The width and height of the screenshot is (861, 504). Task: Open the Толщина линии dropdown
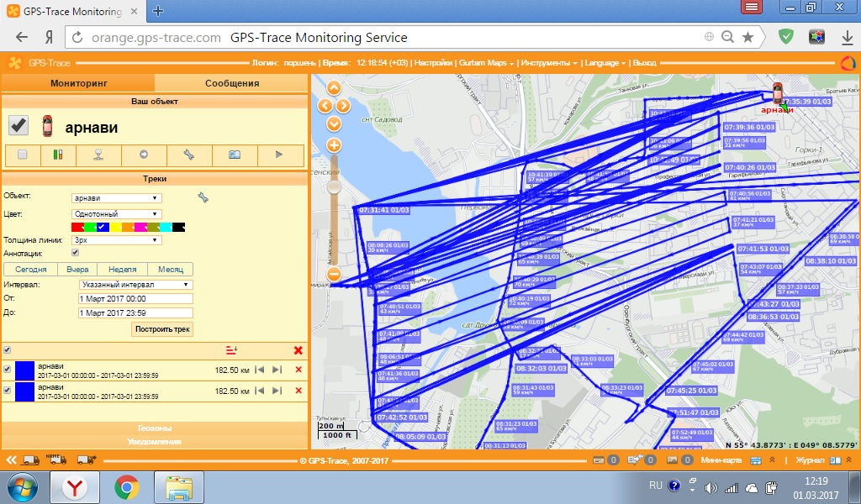click(x=116, y=240)
